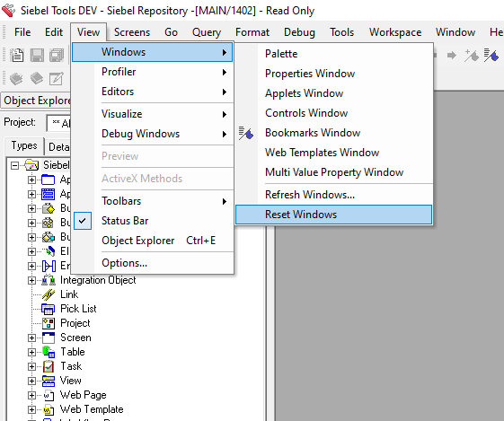Show the Multi Value Property Window

point(333,172)
